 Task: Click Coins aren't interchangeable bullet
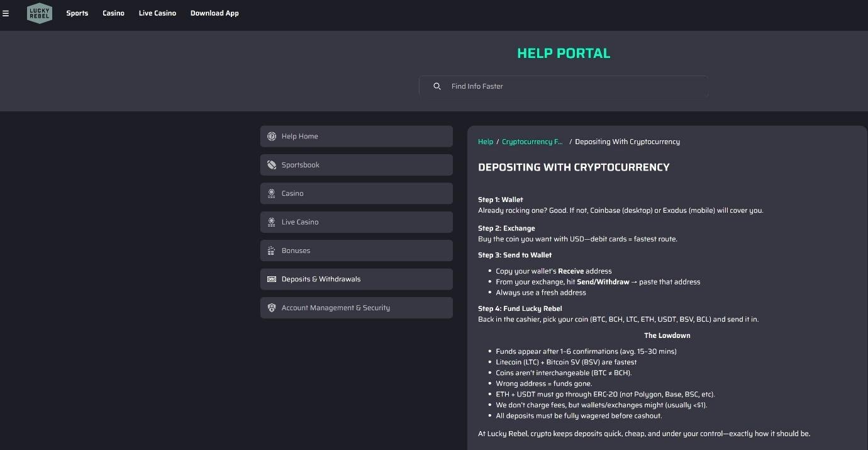pos(564,373)
